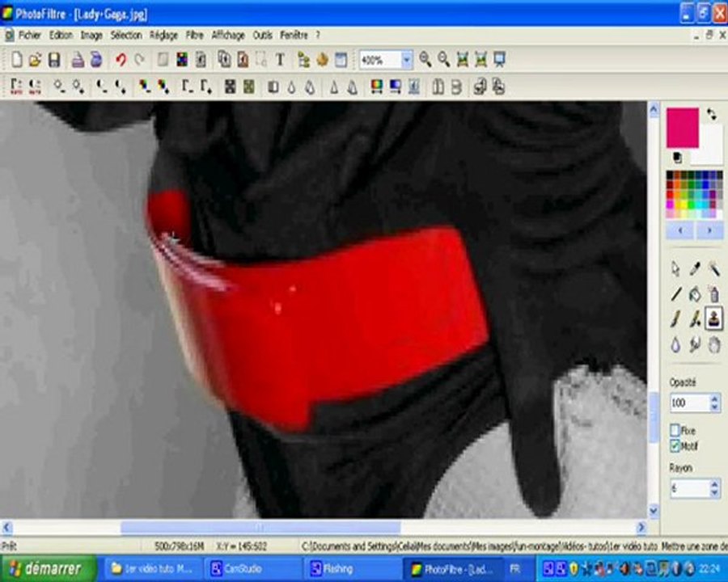Image resolution: width=728 pixels, height=582 pixels.
Task: Click the horizontal scrollbar thumb
Action: point(260,527)
